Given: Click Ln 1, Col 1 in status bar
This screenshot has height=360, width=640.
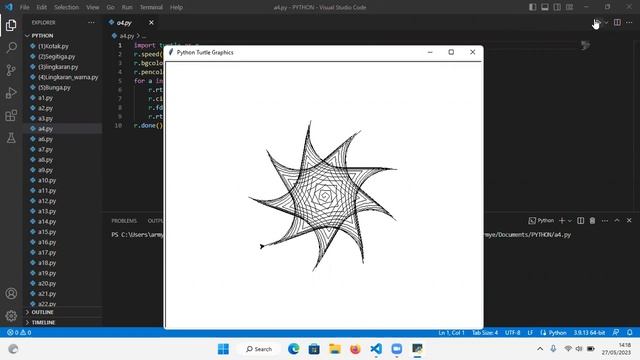Looking at the screenshot, I should point(451,333).
